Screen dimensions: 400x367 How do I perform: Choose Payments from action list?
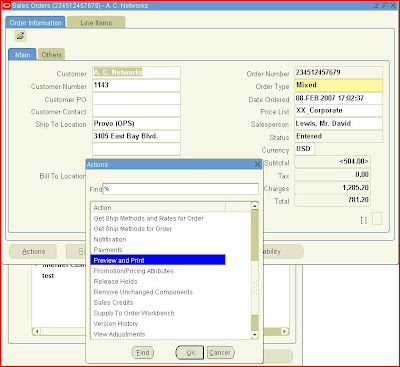tap(158, 250)
